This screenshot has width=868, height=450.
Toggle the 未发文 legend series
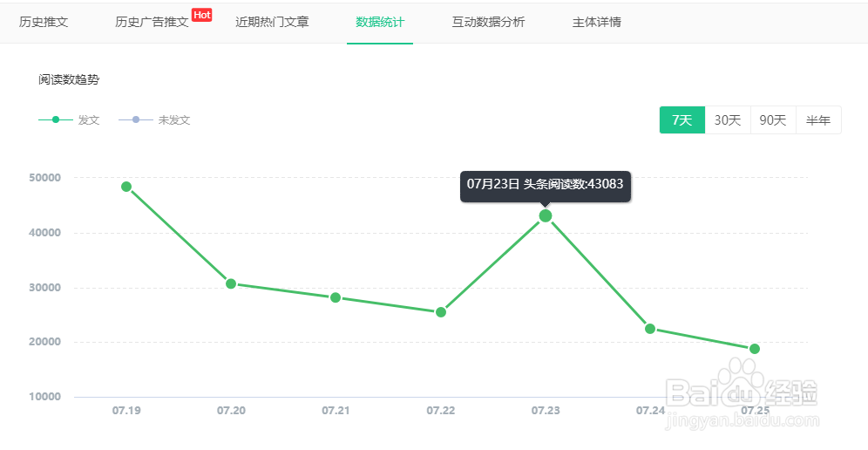[154, 120]
